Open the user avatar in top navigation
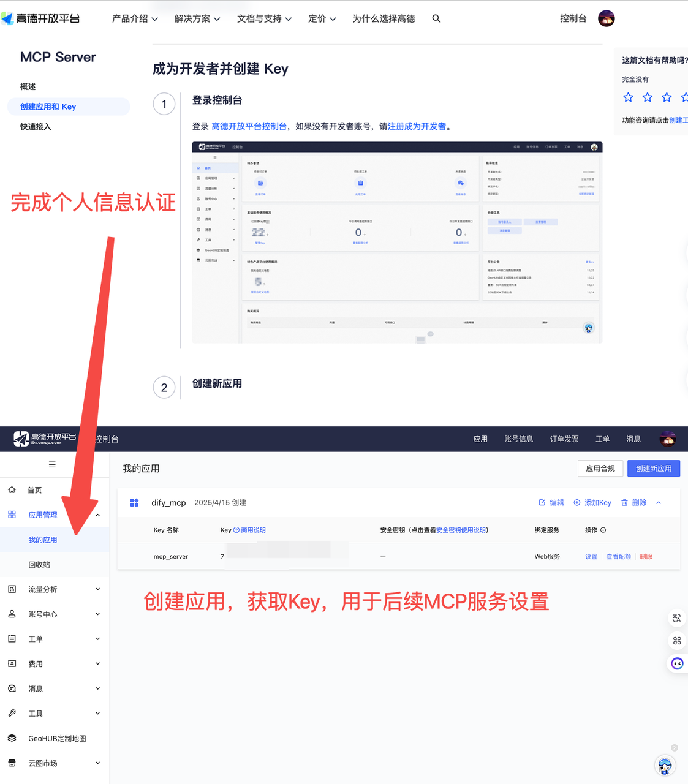This screenshot has height=784, width=688. tap(606, 18)
